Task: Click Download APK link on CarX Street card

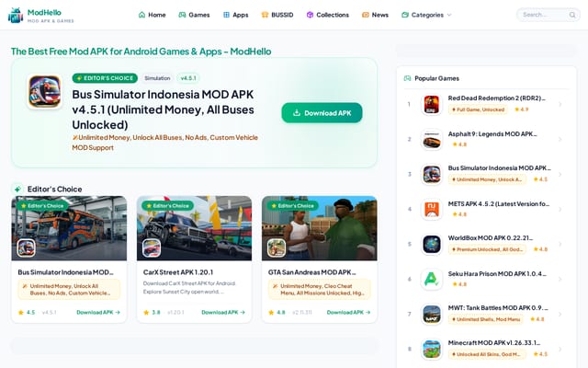Action: point(223,312)
